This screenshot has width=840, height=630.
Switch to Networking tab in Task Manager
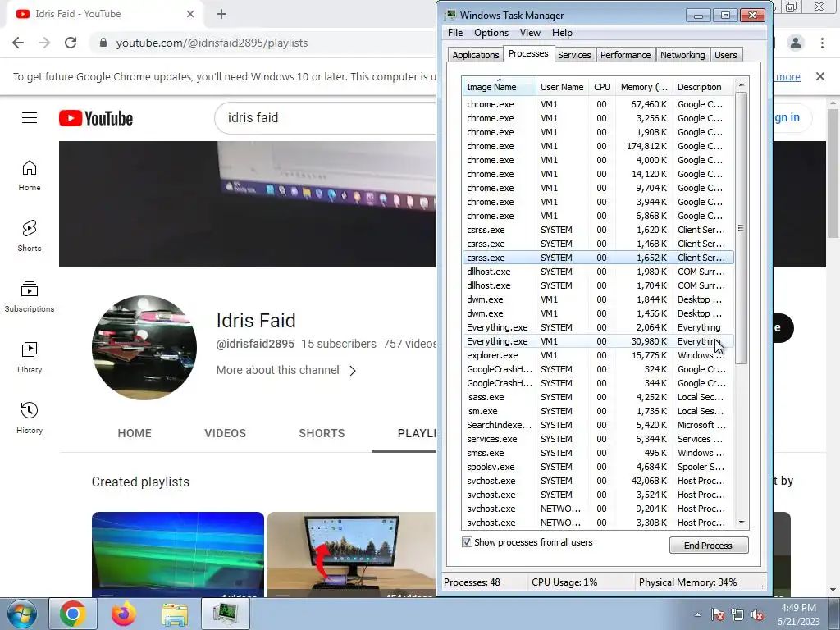pyautogui.click(x=682, y=55)
